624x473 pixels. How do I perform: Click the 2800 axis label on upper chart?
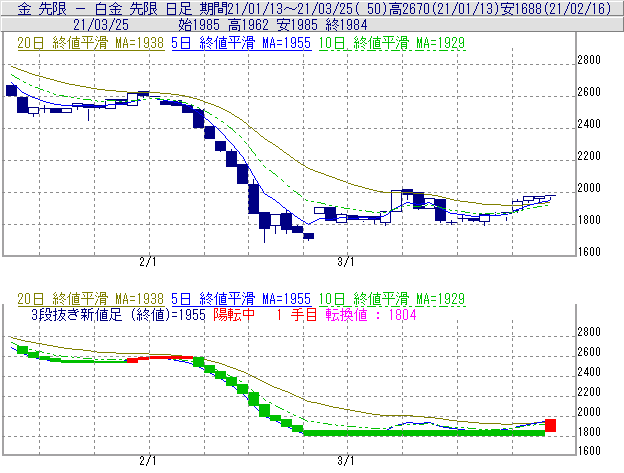[589, 60]
